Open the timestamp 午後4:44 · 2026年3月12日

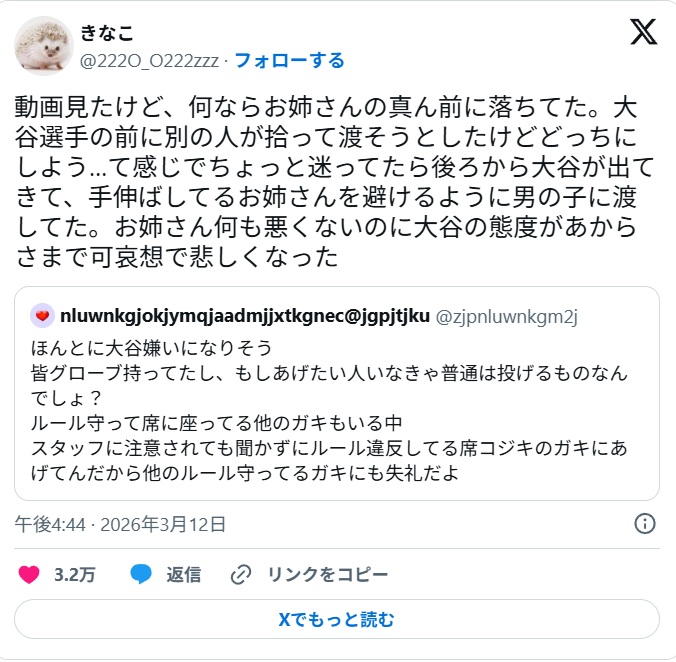click(x=120, y=524)
